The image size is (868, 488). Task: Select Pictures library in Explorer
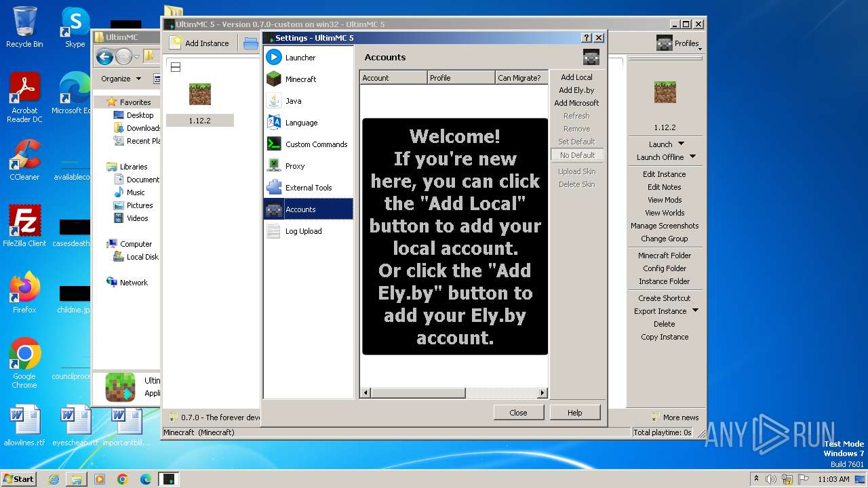point(140,205)
